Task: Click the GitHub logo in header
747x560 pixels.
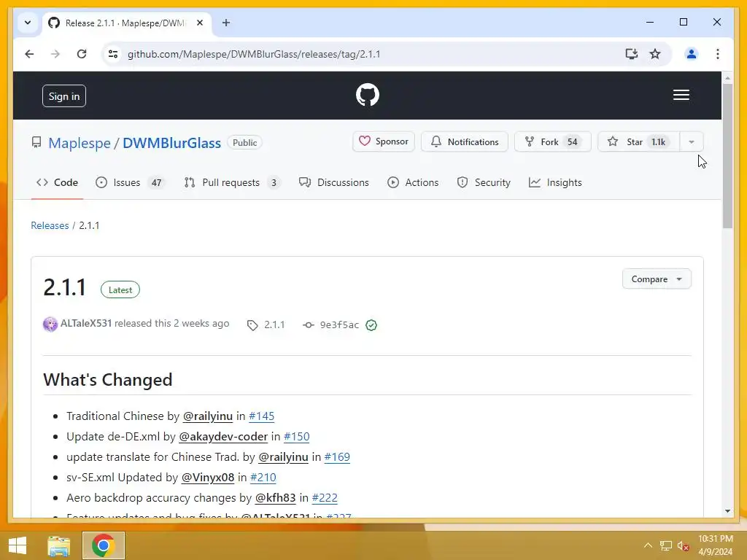Action: 368,95
